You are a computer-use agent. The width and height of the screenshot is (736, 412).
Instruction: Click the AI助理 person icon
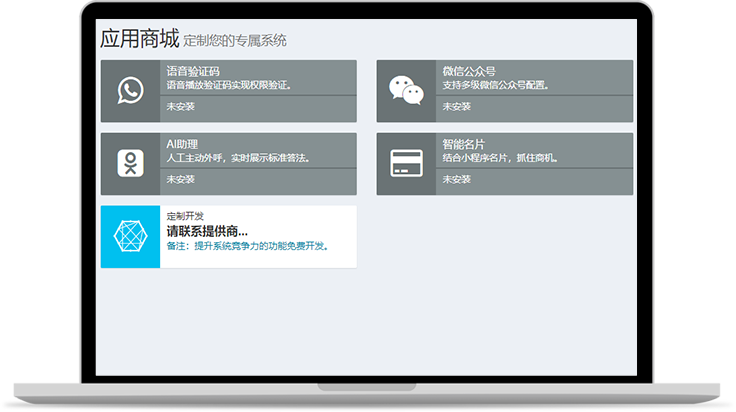coord(130,164)
